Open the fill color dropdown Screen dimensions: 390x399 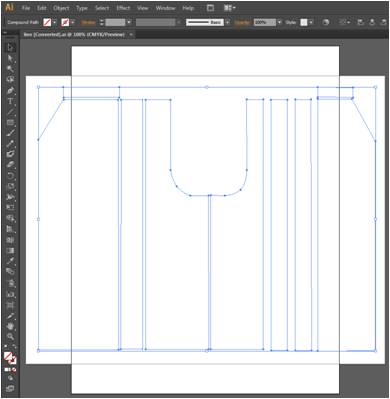tap(55, 22)
